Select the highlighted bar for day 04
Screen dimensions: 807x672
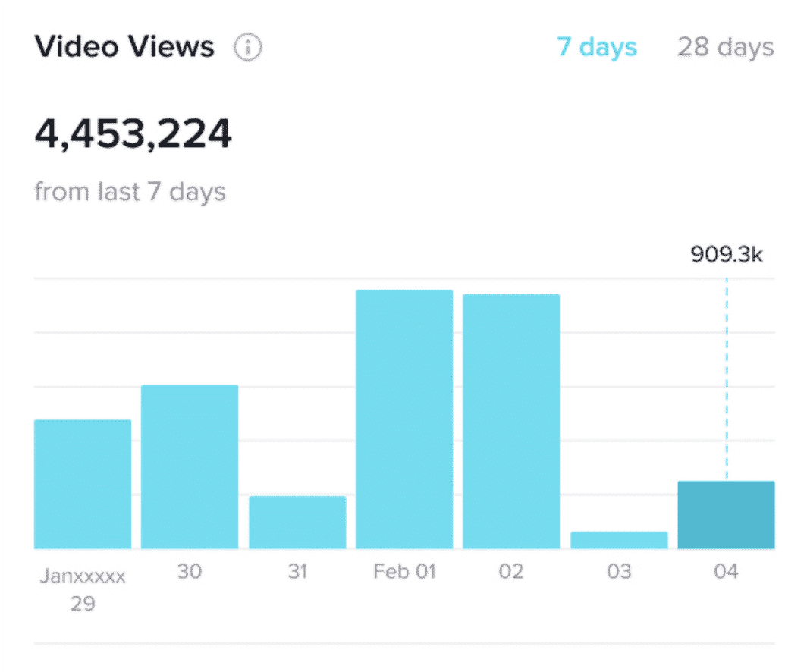[x=726, y=515]
